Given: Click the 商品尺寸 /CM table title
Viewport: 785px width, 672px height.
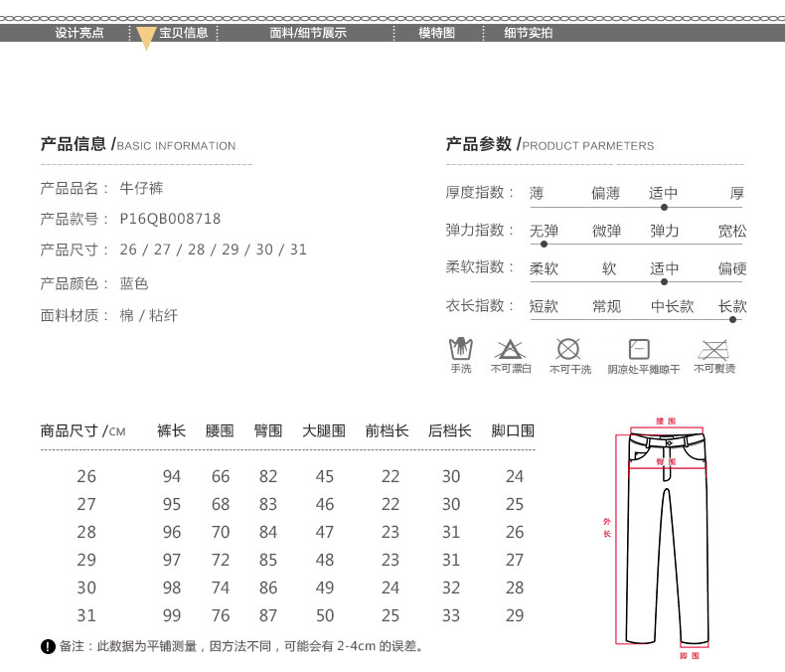Looking at the screenshot, I should tap(83, 430).
